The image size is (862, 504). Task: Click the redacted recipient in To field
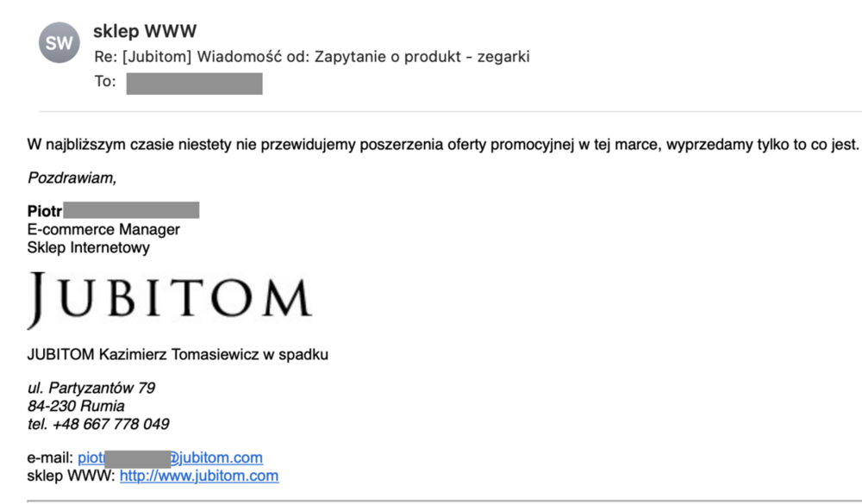(x=194, y=84)
